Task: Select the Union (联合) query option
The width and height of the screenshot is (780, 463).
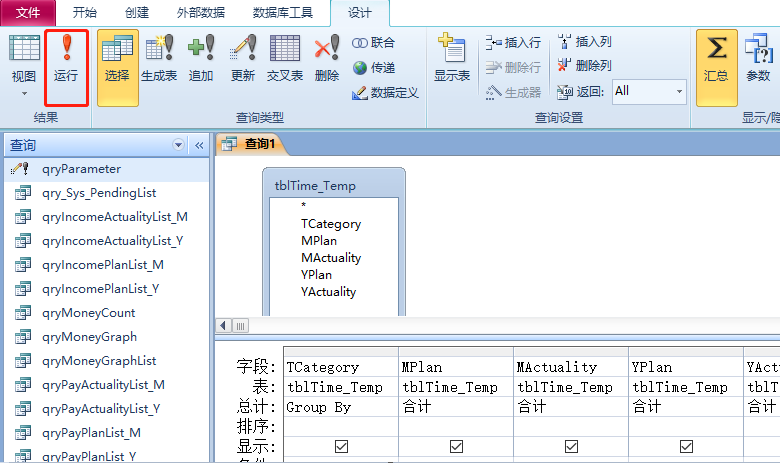Action: [x=373, y=43]
